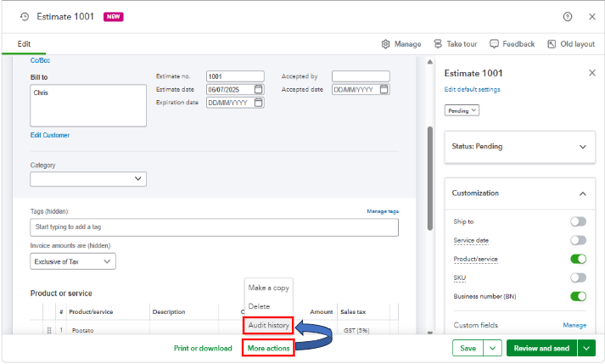This screenshot has height=364, width=605.
Task: Click the Manage text in toolbar
Action: 407,44
